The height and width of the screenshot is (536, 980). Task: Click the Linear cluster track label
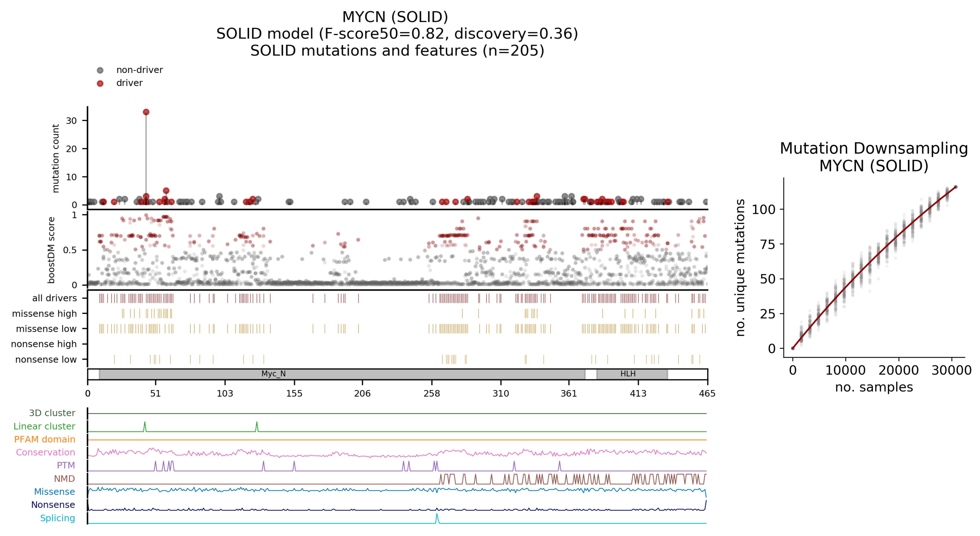tap(44, 426)
